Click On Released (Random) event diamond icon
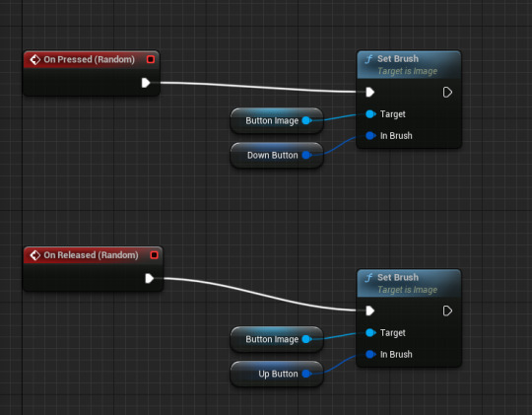This screenshot has width=532, height=415. click(34, 255)
